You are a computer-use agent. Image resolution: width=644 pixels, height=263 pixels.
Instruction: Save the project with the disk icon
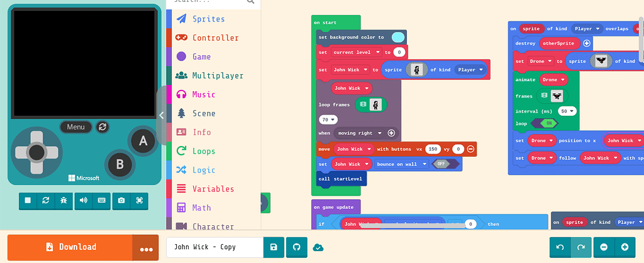274,247
